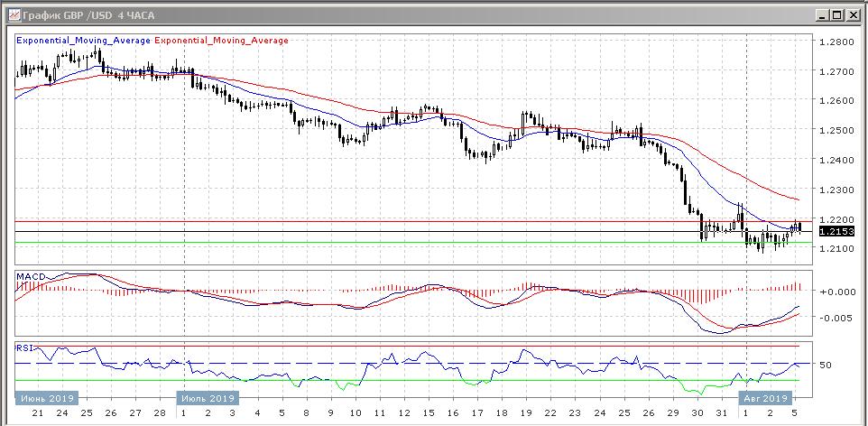Click the RSI 50 level label

pyautogui.click(x=824, y=366)
